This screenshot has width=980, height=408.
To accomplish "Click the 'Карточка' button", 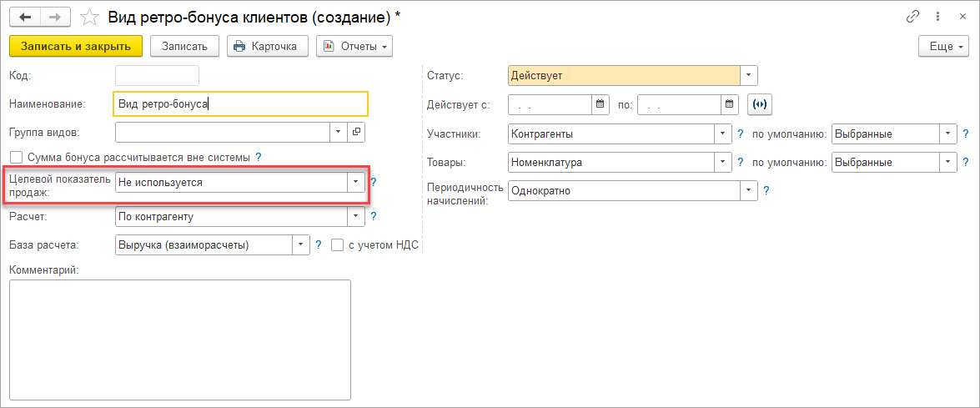I will point(267,47).
